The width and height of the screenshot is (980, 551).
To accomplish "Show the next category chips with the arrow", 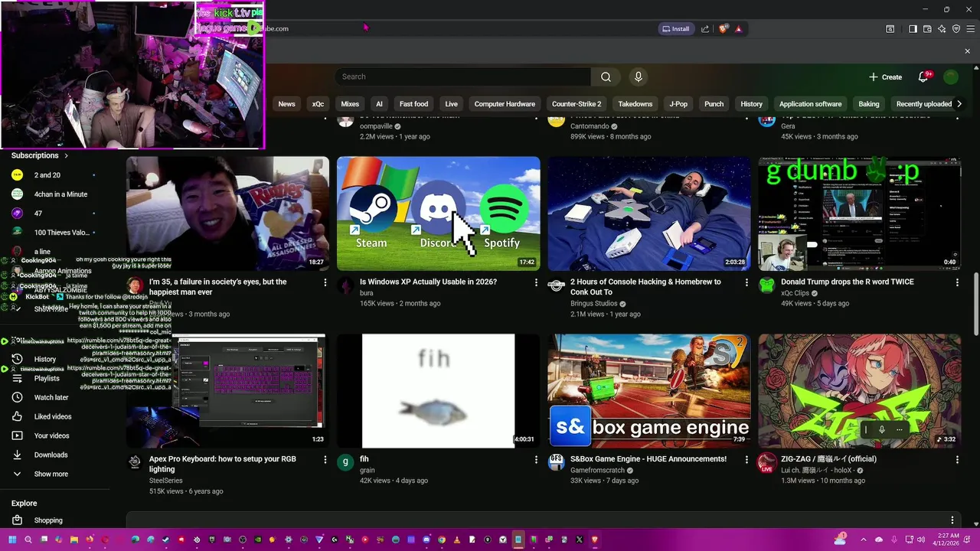I will 959,104.
